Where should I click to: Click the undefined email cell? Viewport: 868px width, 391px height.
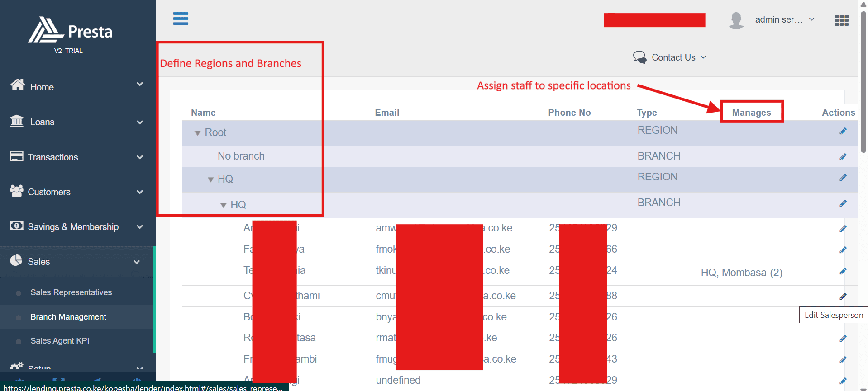(398, 380)
